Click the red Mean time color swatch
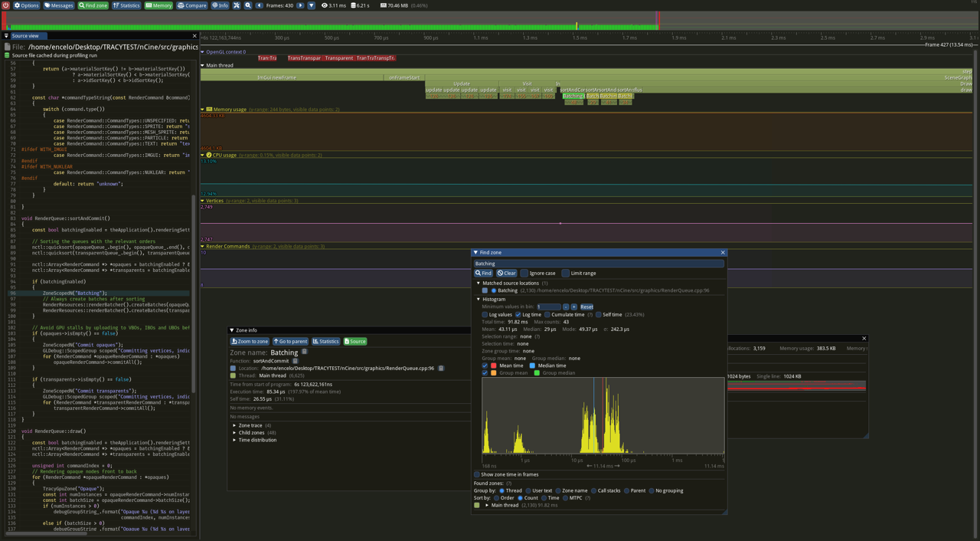Screen dimensions: 980x541 494,366
